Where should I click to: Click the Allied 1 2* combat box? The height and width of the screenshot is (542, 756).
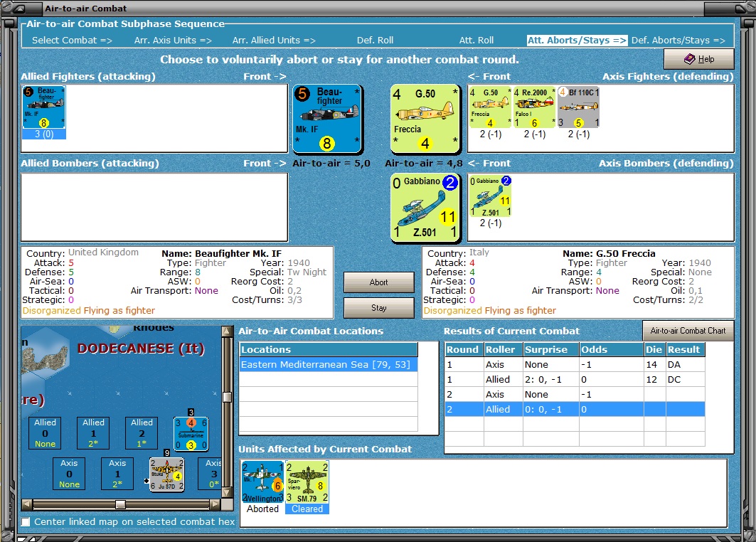pyautogui.click(x=93, y=433)
